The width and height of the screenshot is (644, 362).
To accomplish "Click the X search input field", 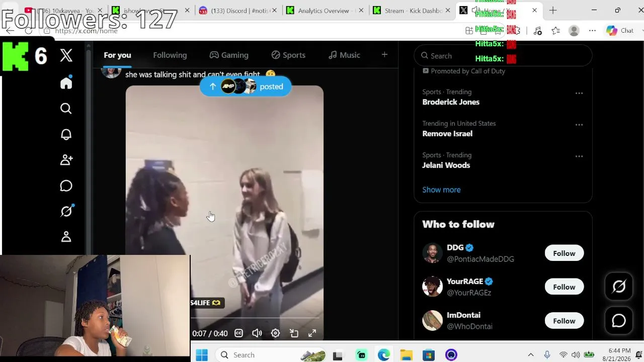I will point(503,56).
